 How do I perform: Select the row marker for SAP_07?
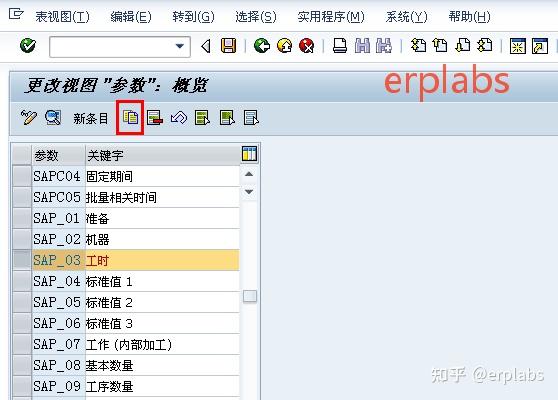[22, 344]
